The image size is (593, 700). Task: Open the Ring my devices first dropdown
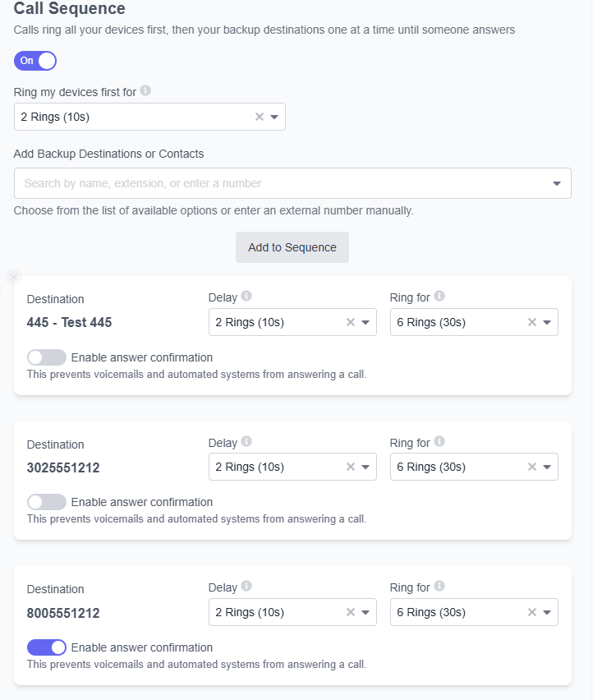274,117
